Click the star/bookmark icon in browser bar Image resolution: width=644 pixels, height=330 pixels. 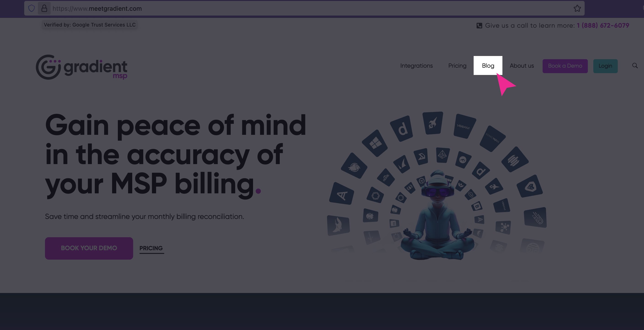pyautogui.click(x=577, y=8)
